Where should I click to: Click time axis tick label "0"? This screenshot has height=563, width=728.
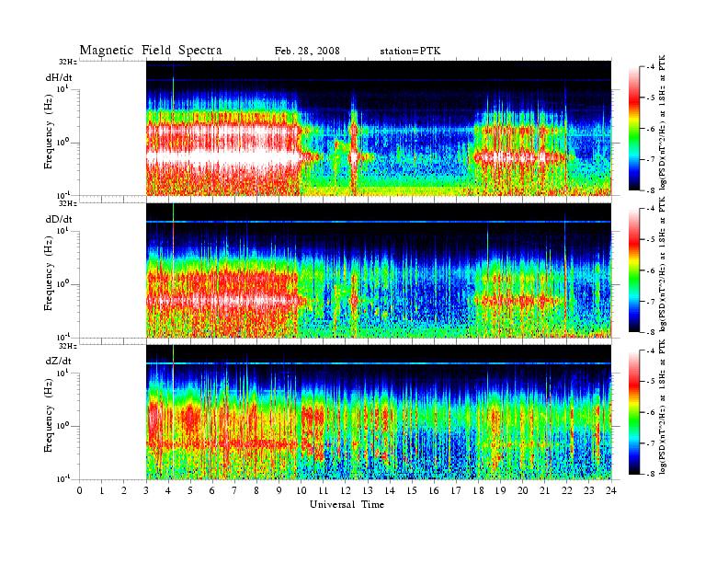coord(79,490)
